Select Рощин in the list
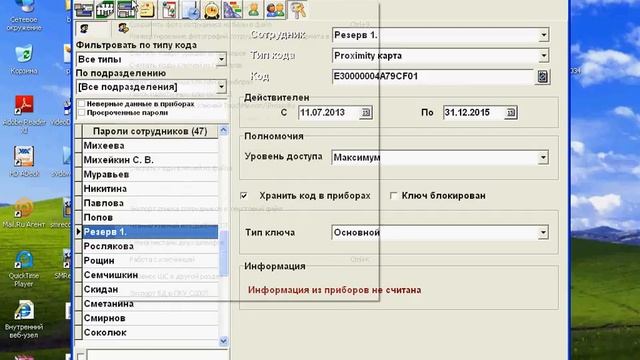This screenshot has width=640, height=360. click(150, 260)
